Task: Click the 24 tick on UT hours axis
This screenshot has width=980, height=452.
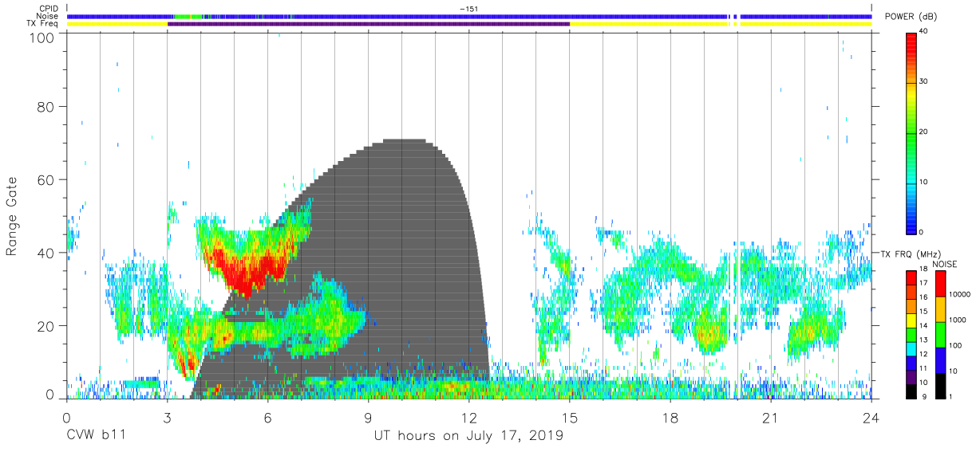Action: point(871,418)
